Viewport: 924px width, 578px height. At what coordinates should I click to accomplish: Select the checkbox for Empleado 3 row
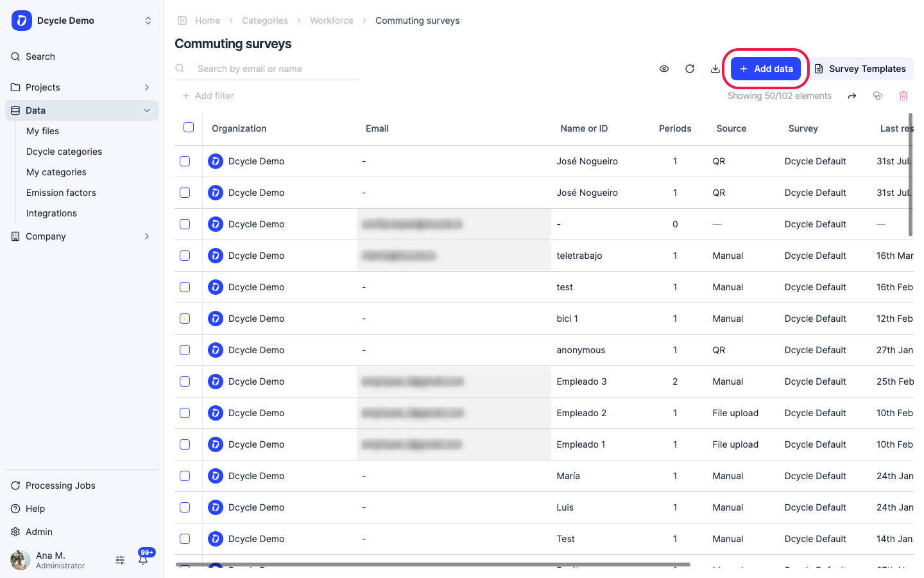coord(185,381)
